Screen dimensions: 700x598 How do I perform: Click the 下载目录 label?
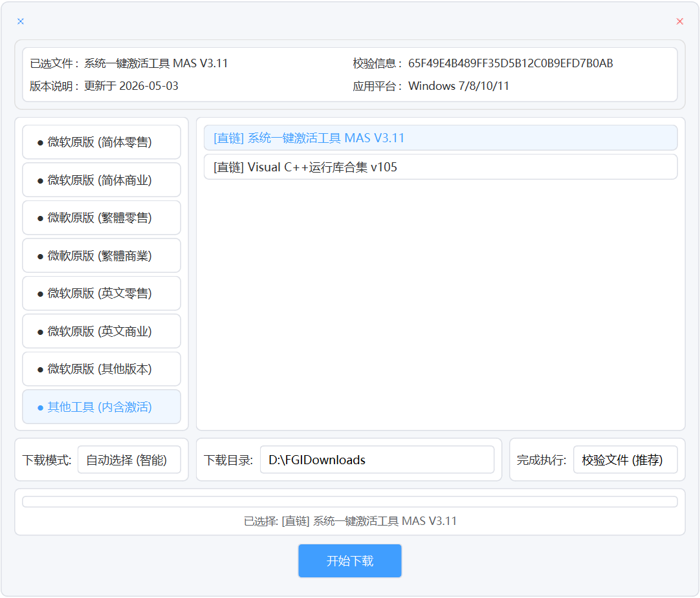point(228,460)
